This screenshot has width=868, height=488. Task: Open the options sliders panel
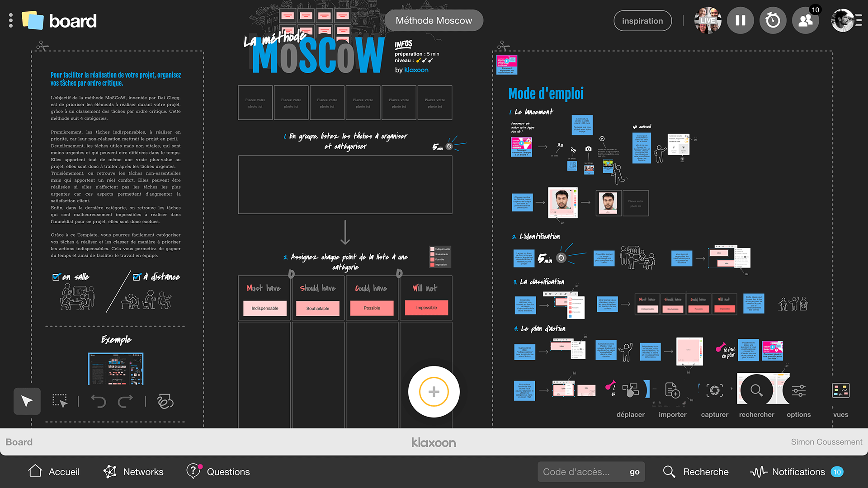798,391
